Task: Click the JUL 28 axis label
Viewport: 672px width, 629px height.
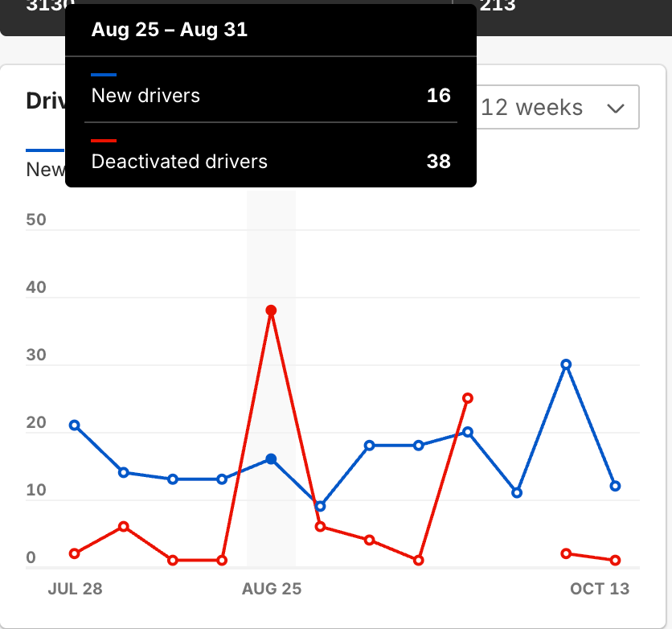Action: [75, 589]
